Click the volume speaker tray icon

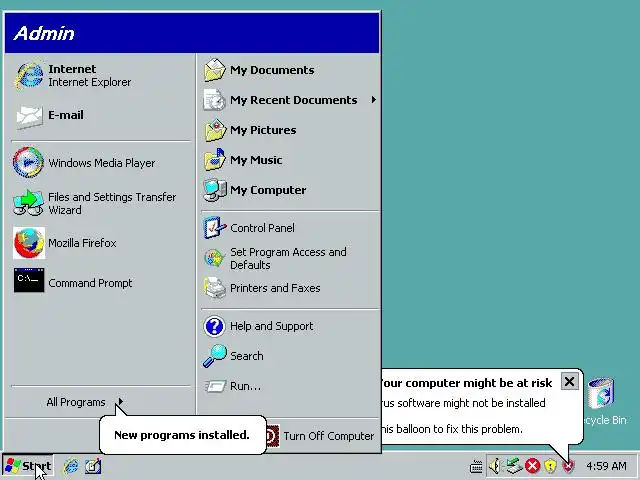point(495,466)
